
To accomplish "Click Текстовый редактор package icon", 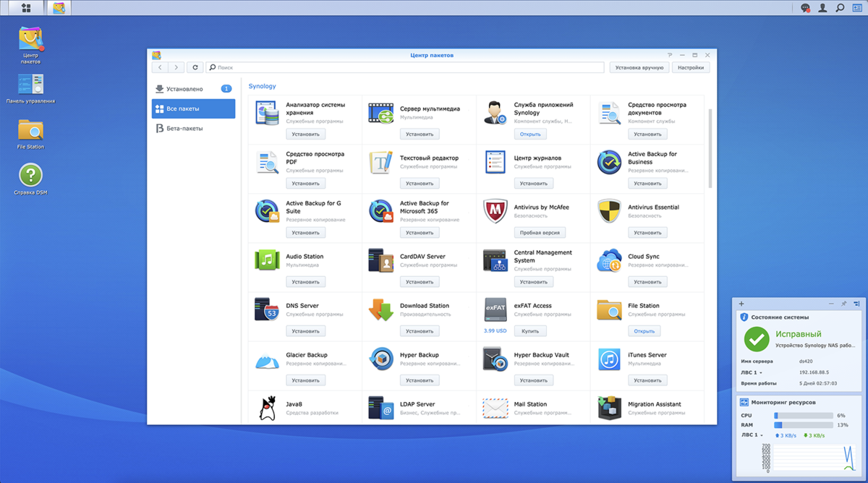I will click(x=381, y=163).
